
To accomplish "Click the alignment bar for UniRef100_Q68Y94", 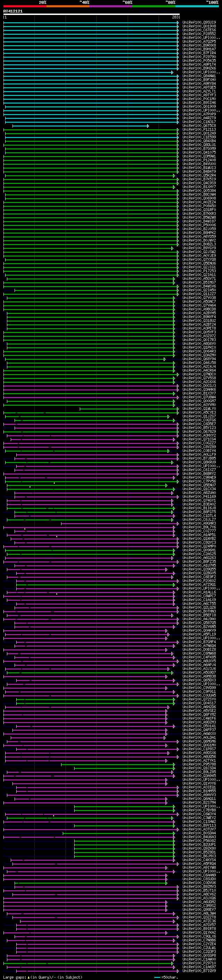I will point(85,359).
